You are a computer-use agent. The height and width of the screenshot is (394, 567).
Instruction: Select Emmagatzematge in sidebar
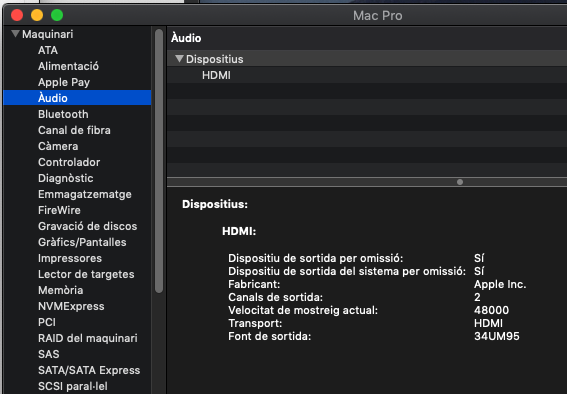[85, 194]
